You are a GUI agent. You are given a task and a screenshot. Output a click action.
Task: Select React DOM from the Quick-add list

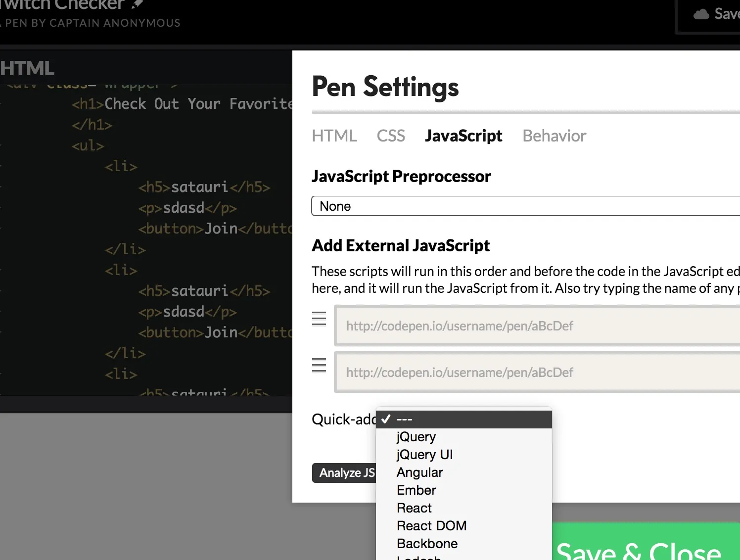click(464, 526)
